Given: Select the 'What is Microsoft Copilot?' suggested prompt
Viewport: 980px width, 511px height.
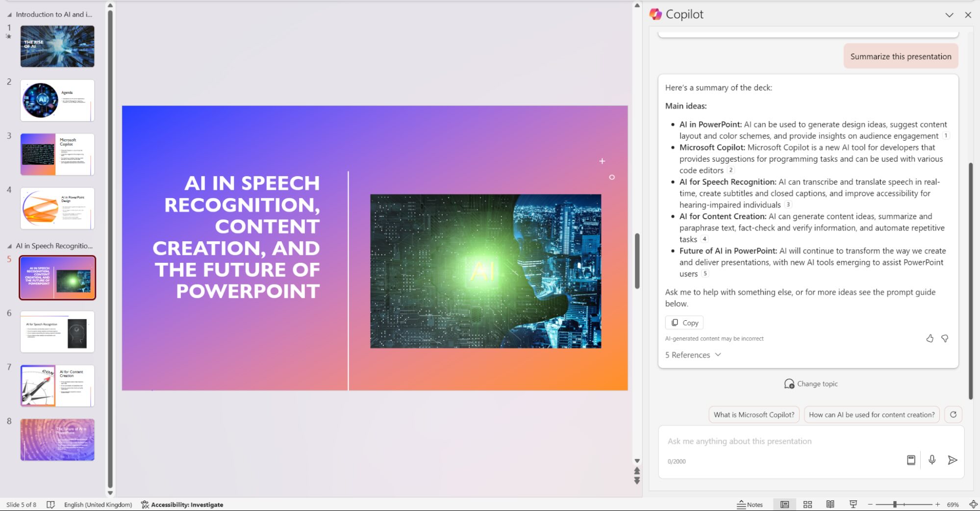Looking at the screenshot, I should click(754, 414).
